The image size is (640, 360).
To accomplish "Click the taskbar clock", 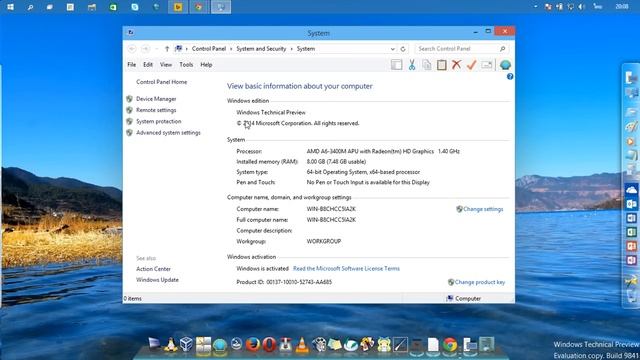I will (x=622, y=7).
